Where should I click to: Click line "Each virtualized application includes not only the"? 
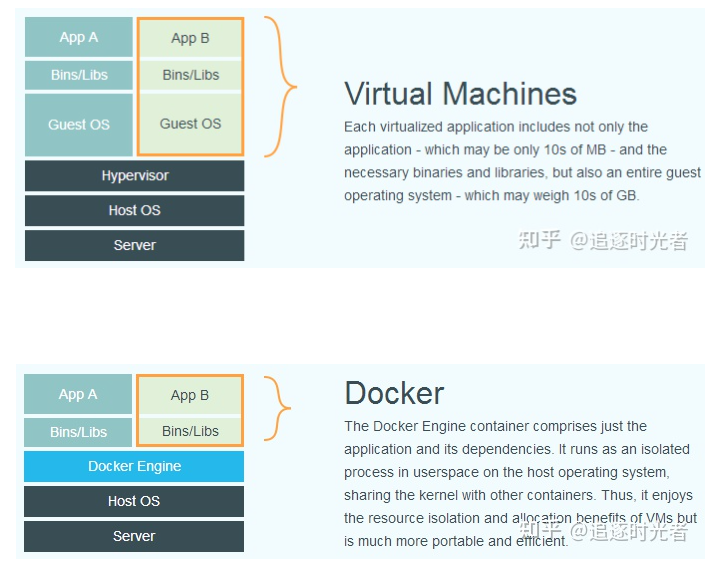496,127
